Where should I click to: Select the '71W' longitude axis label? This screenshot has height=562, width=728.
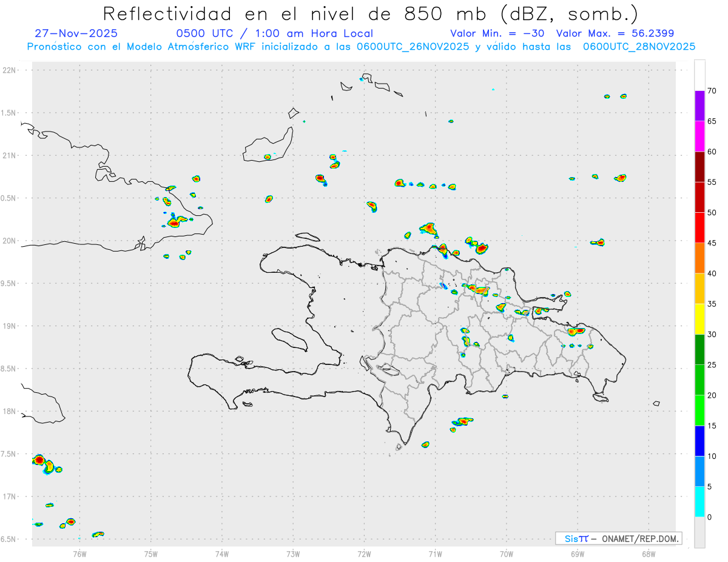coord(435,554)
